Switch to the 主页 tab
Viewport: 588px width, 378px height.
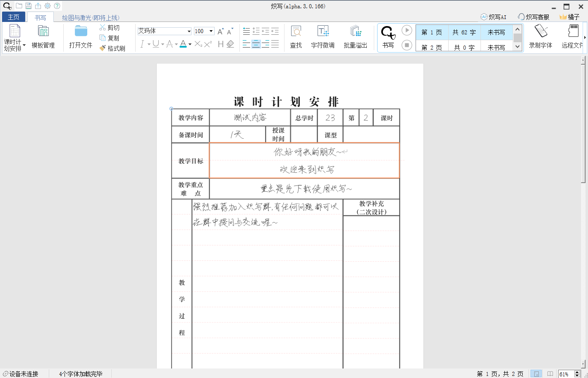[x=14, y=17]
